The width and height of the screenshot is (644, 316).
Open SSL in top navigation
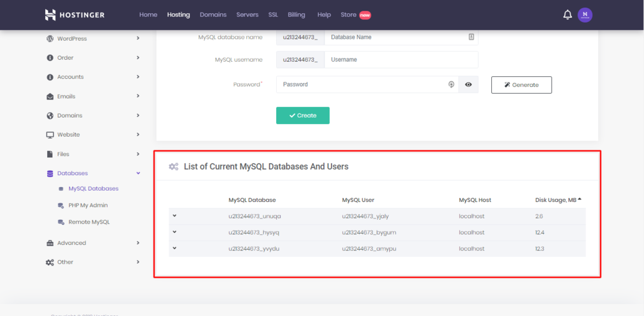pos(273,15)
